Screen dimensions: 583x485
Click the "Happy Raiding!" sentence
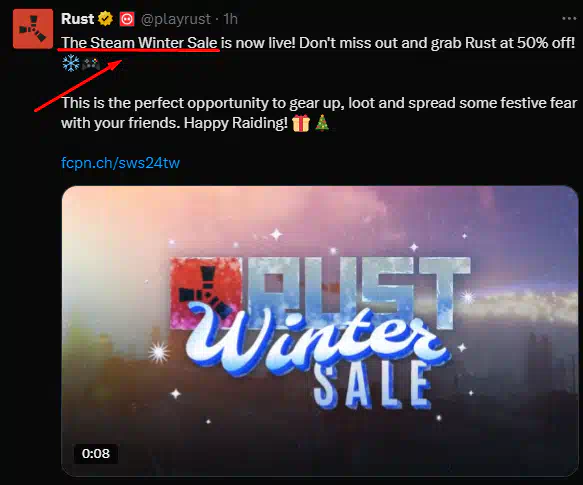click(236, 123)
